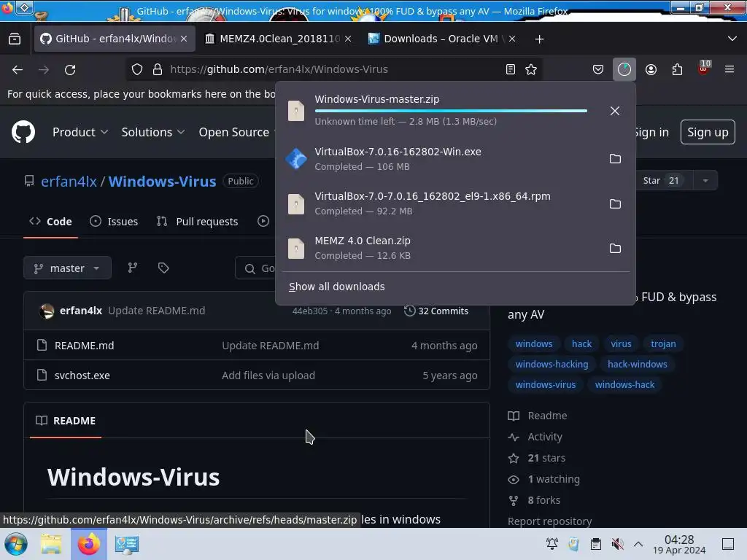Open the Open Source menu

(x=234, y=132)
